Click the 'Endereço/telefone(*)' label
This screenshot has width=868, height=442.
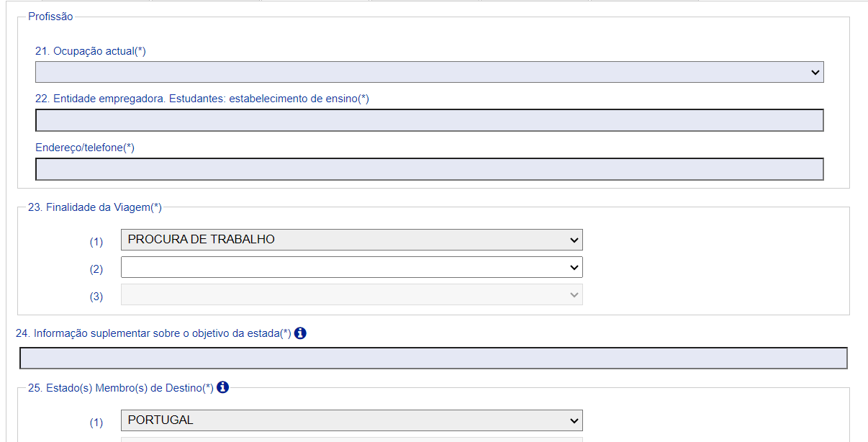85,148
